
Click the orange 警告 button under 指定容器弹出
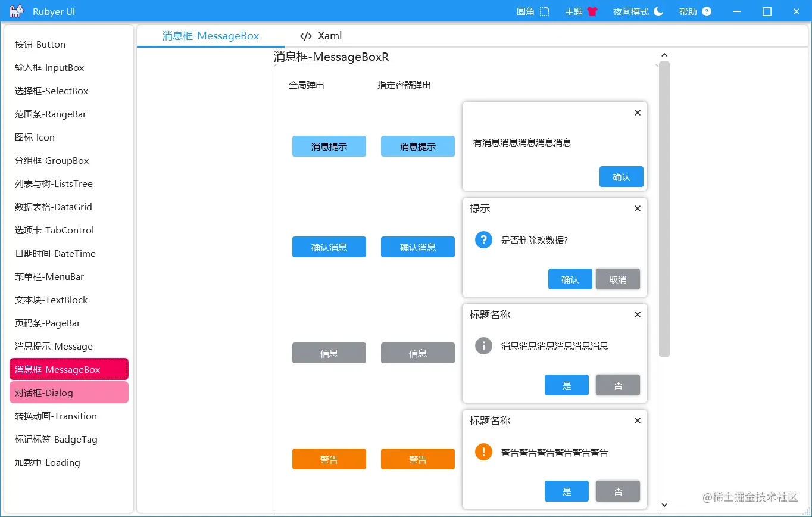pyautogui.click(x=418, y=459)
